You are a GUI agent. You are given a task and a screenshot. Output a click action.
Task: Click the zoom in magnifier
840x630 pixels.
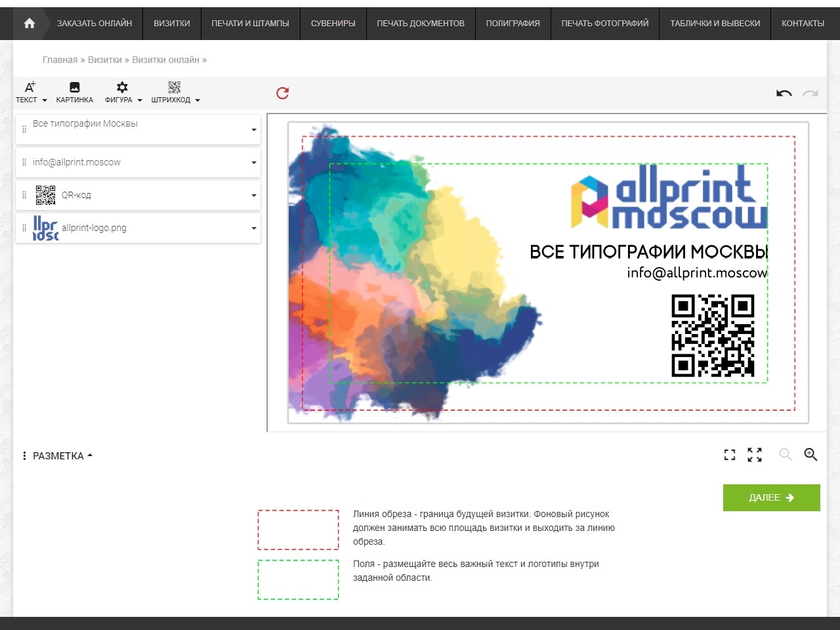tap(810, 455)
